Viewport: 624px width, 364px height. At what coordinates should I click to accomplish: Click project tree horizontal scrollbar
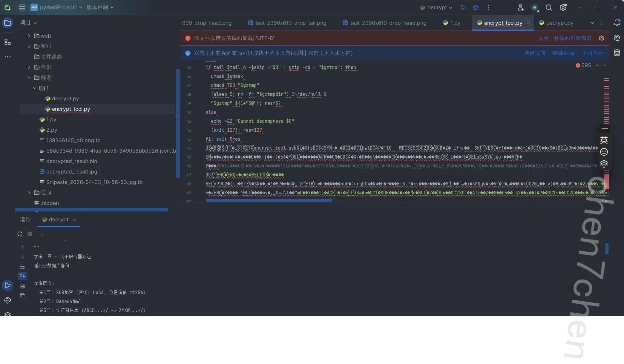coord(91,210)
